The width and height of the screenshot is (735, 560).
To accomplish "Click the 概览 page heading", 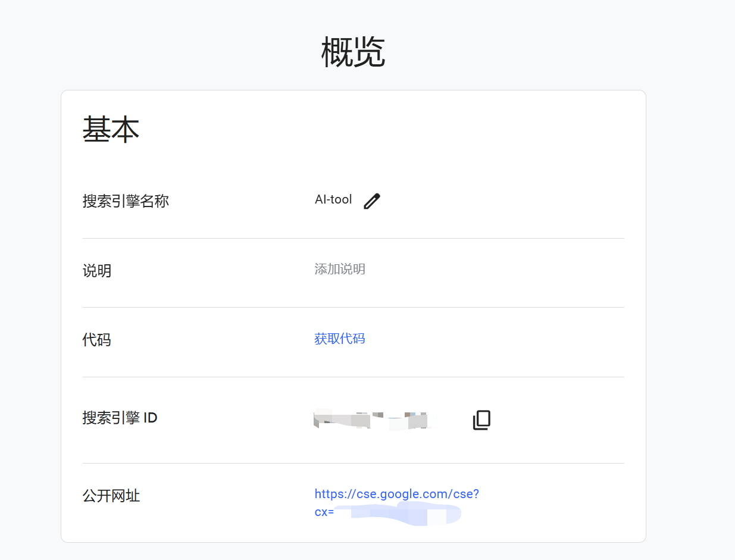I will coord(353,52).
